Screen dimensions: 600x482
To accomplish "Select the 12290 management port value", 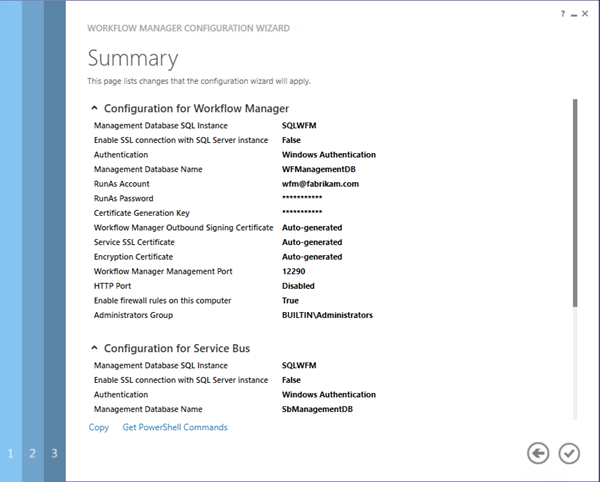I will point(294,272).
